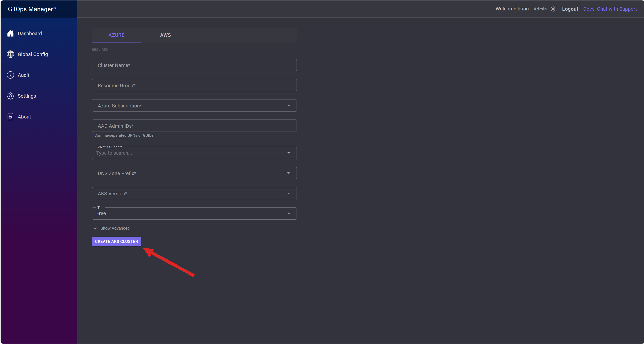The height and width of the screenshot is (344, 644).
Task: Go to Global Config
Action: [33, 54]
